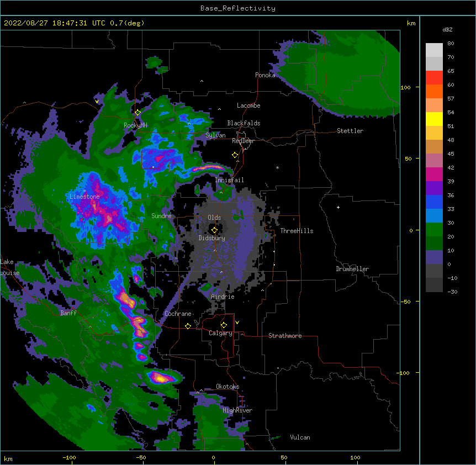Viewport: 476px width, 465px height.
Task: Click the legend value 65
Action: [451, 71]
